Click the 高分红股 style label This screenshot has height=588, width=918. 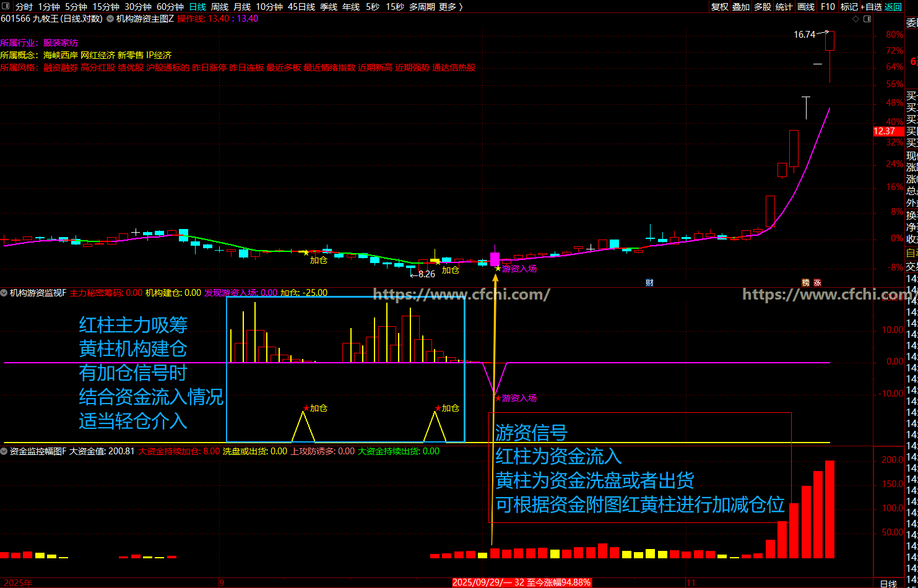pos(98,67)
